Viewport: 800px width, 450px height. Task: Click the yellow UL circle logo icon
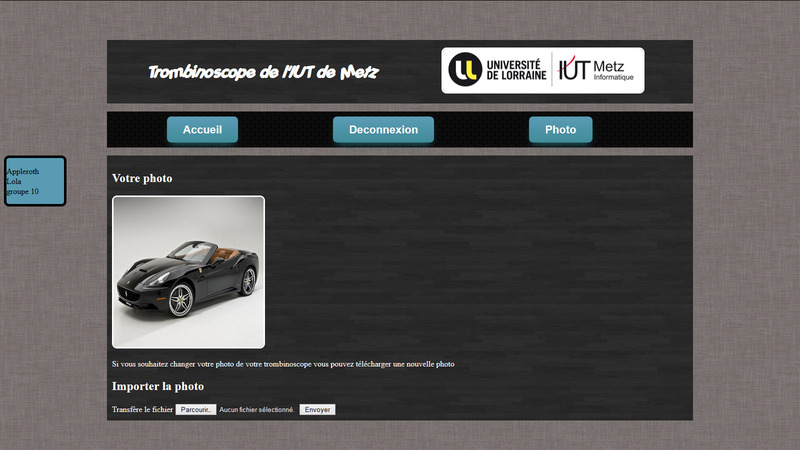[465, 69]
